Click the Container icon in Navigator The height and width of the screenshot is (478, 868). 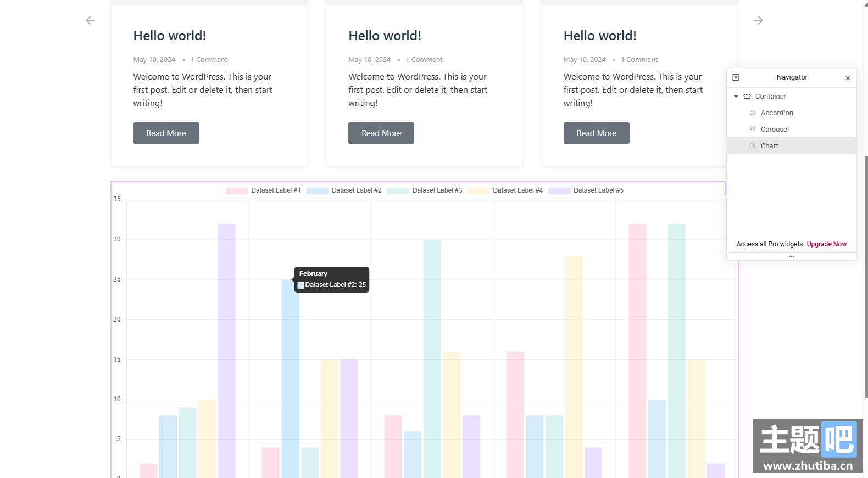747,97
